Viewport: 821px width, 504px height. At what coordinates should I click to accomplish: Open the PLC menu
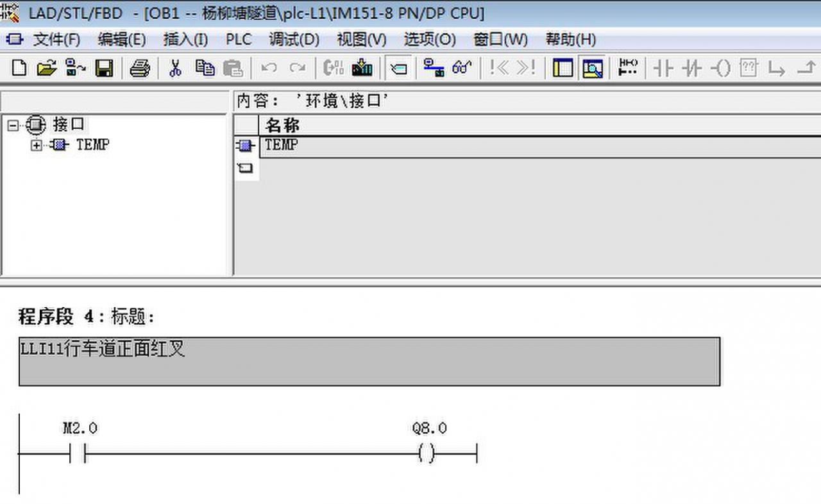pyautogui.click(x=239, y=40)
